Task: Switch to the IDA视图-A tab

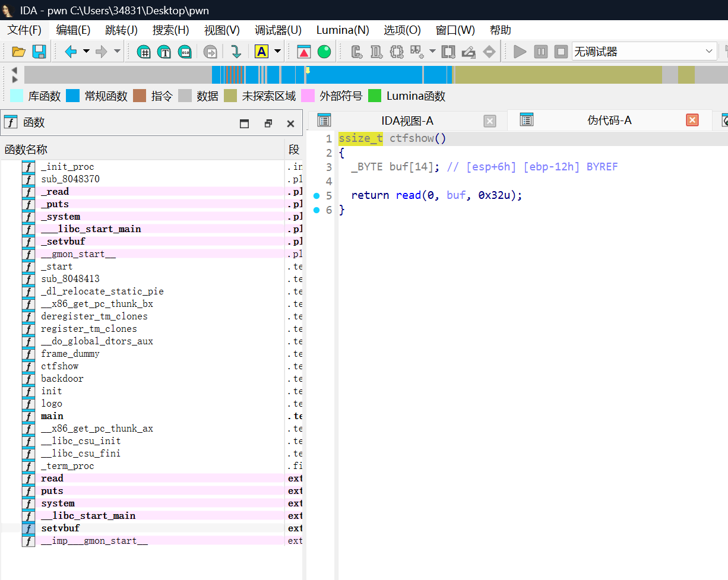Action: coord(407,121)
